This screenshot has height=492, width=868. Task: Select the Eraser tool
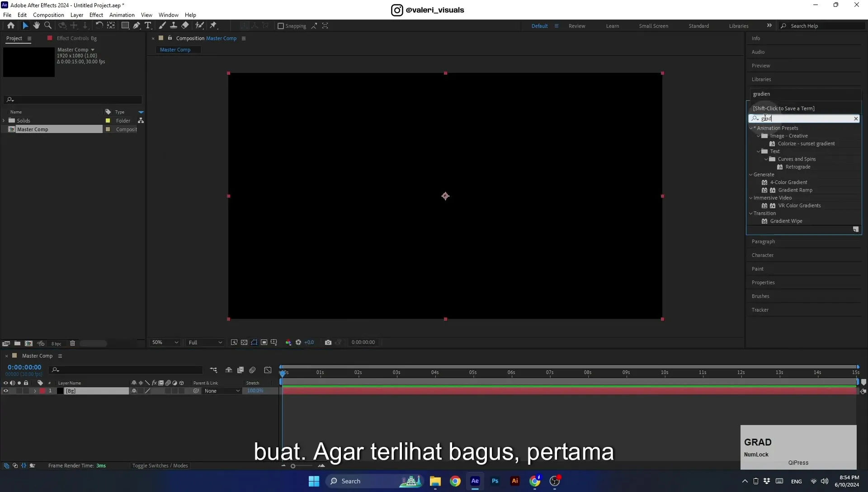pyautogui.click(x=185, y=26)
